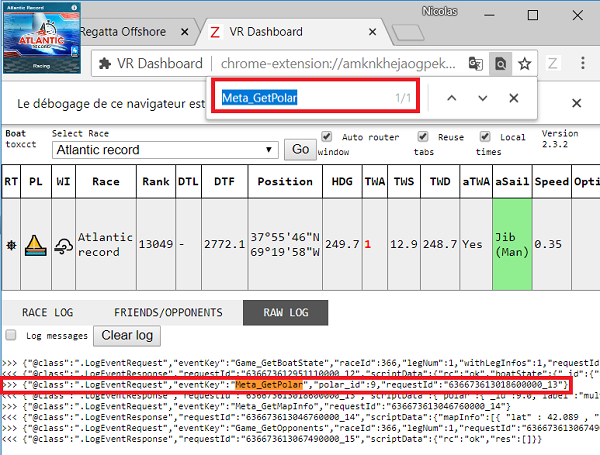Screen dimensions: 600x455
Task: Click the compass router icon in RT column
Action: pyautogui.click(x=11, y=245)
